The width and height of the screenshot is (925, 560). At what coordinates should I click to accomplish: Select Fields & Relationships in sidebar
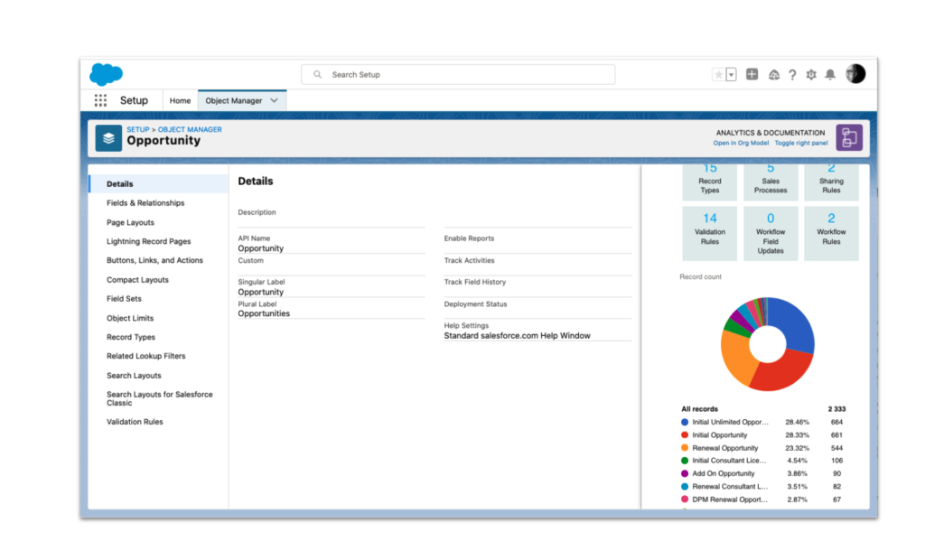click(x=145, y=203)
